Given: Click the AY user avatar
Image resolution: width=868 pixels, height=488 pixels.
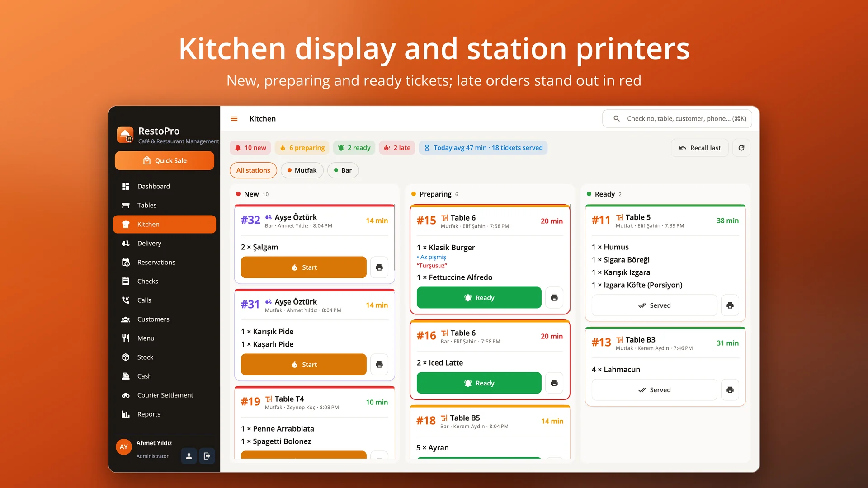Looking at the screenshot, I should point(124,447).
